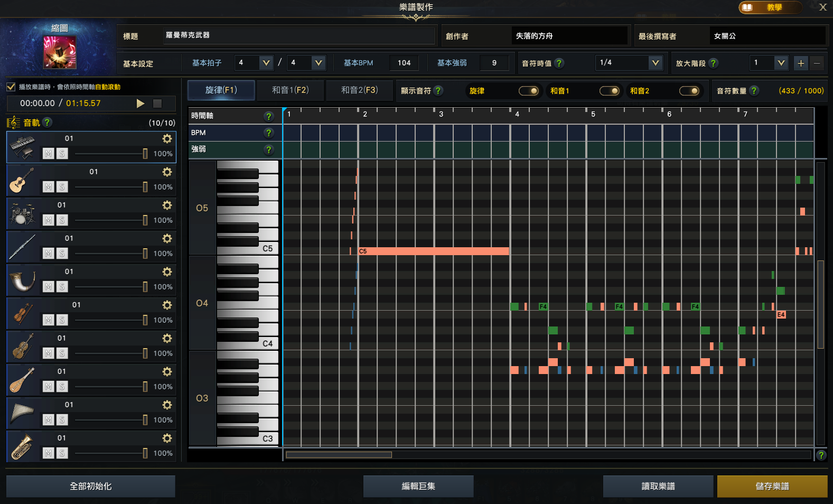Adjust the keyboard track volume slider
The height and width of the screenshot is (504, 833).
(145, 154)
